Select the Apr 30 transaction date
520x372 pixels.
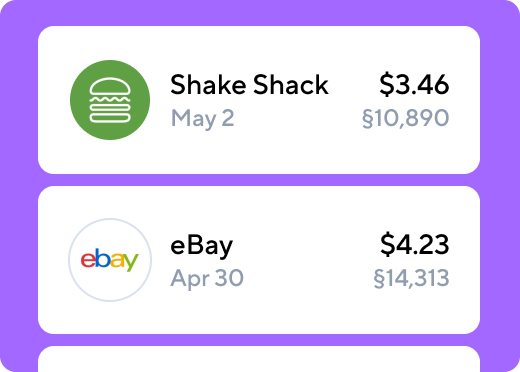coord(207,278)
